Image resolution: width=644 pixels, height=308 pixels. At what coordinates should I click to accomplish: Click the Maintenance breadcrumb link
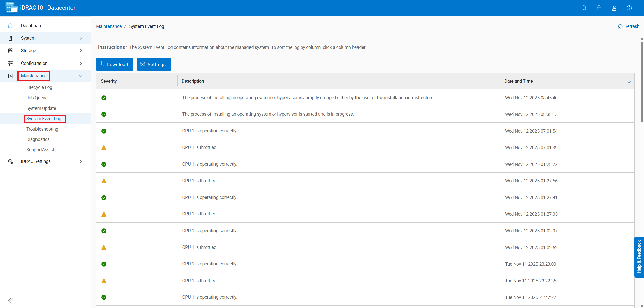(x=109, y=26)
